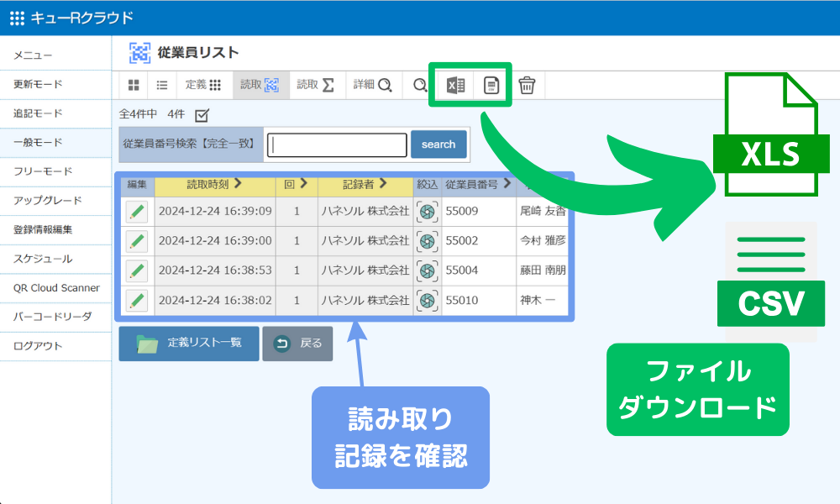This screenshot has height=504, width=840.
Task: Sort by 従業員番号 column header
Action: click(479, 185)
